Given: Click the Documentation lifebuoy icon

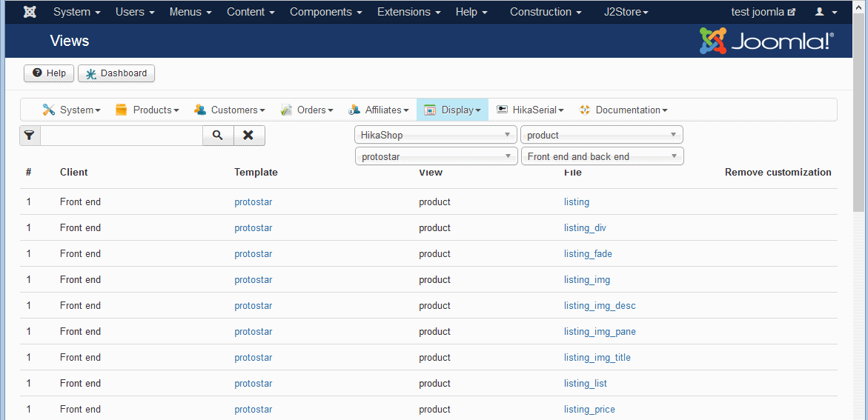Looking at the screenshot, I should tap(585, 110).
